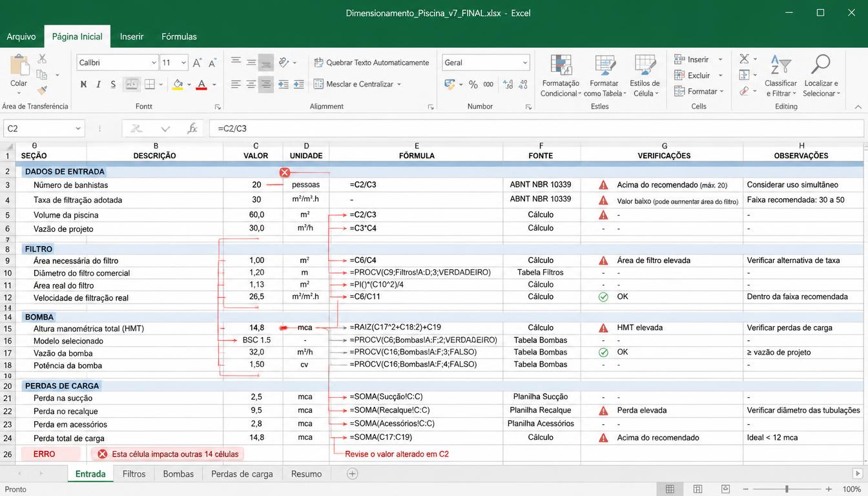Switch to the Fórmulas ribbon tab
Image resolution: width=868 pixels, height=496 pixels.
coord(179,37)
